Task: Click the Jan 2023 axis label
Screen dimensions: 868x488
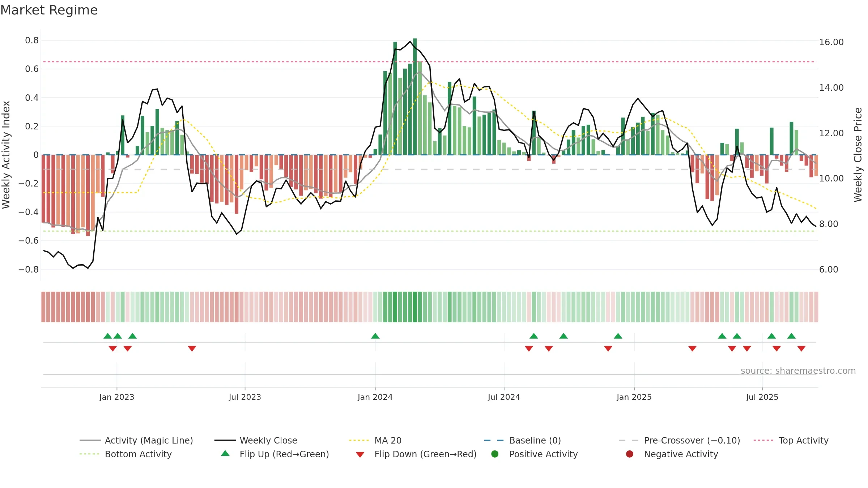Action: (117, 397)
